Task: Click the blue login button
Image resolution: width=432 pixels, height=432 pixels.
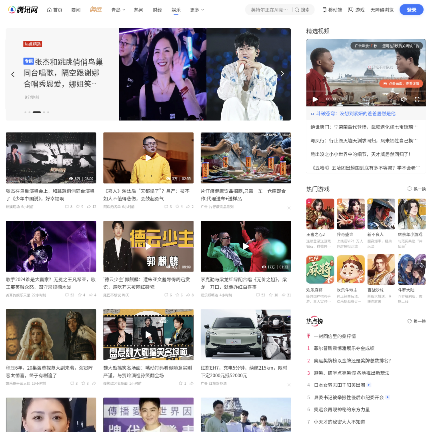Action: (412, 10)
